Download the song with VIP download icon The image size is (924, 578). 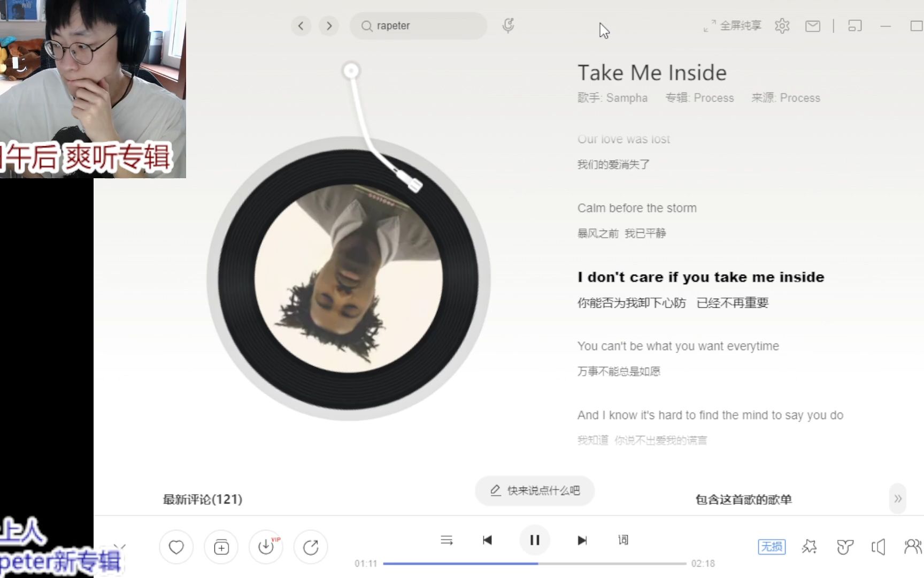(266, 547)
